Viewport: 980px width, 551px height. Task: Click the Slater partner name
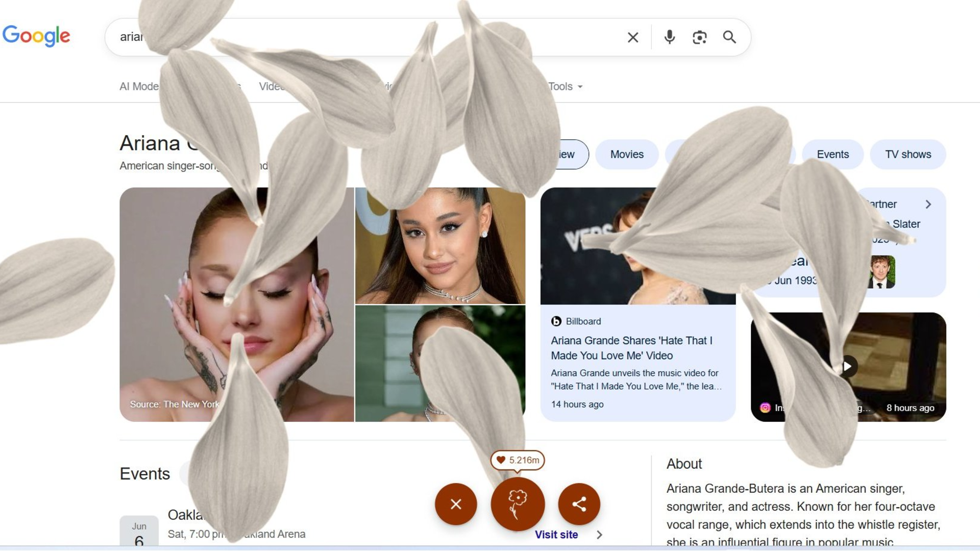[x=906, y=224]
